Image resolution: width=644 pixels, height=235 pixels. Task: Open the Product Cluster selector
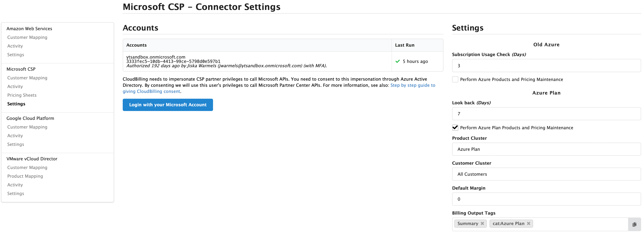click(546, 149)
